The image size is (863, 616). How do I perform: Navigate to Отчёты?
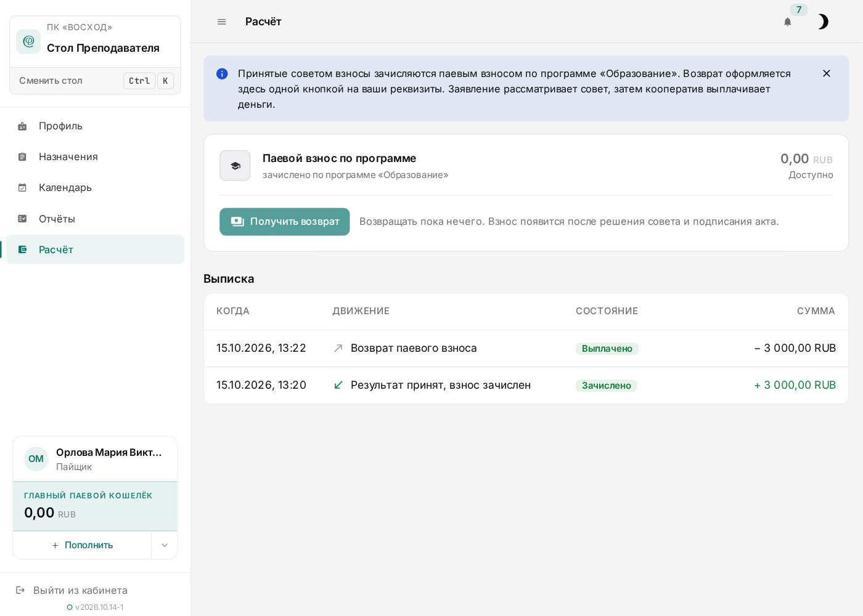(x=95, y=219)
